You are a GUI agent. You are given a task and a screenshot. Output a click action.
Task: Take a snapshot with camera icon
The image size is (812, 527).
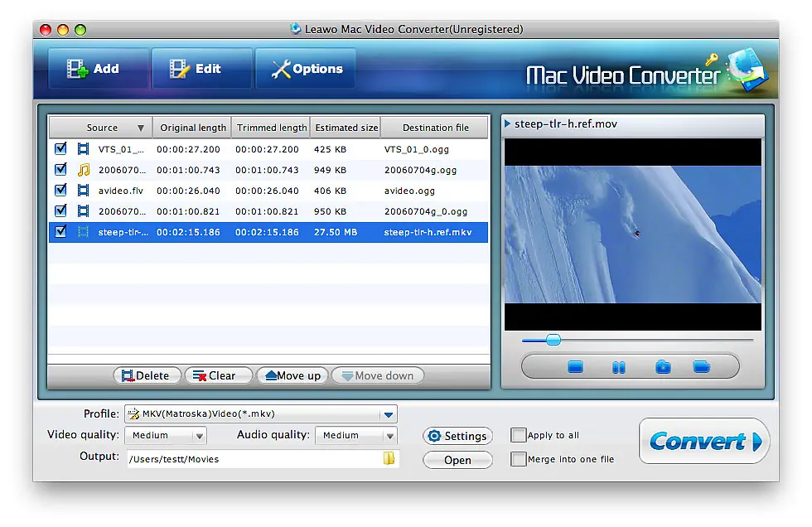[663, 367]
